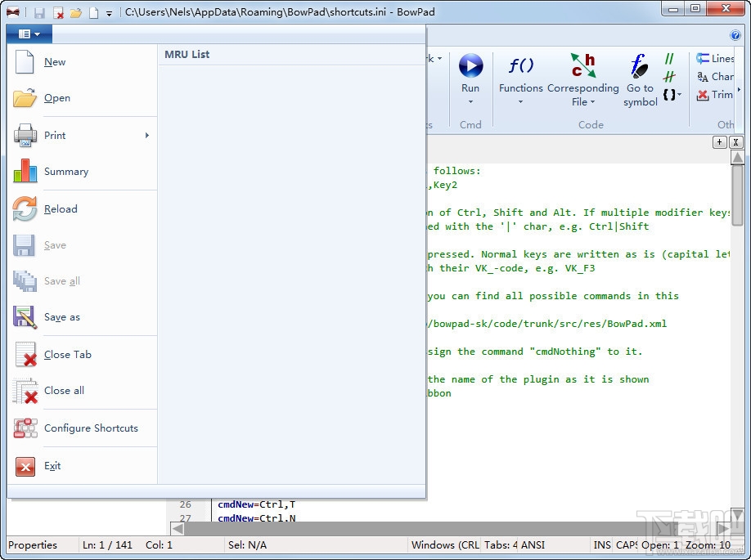The width and height of the screenshot is (751, 560).
Task: Expand the Print submenu arrow
Action: click(x=147, y=136)
